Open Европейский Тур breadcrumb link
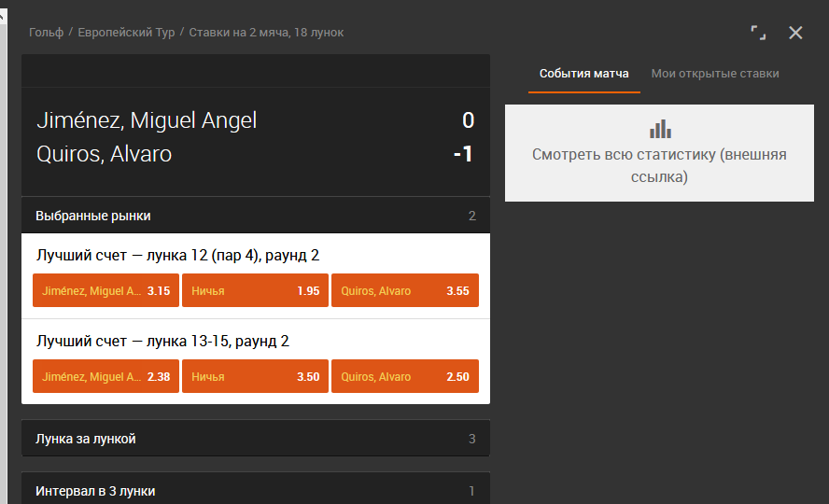 pyautogui.click(x=126, y=33)
